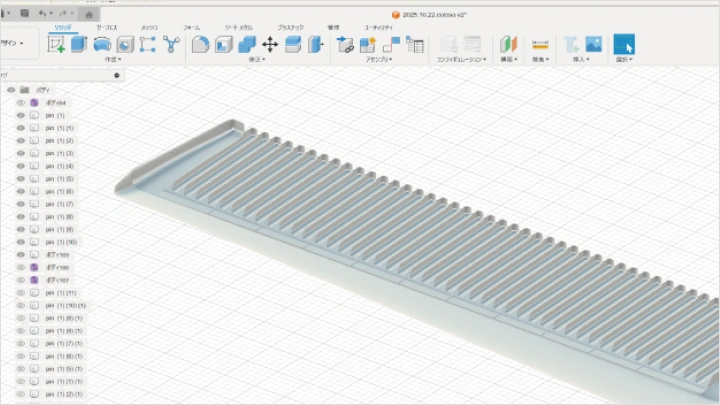Show the hidden ボディ107 body
Screen dimensions: 720x405
coord(21,280)
